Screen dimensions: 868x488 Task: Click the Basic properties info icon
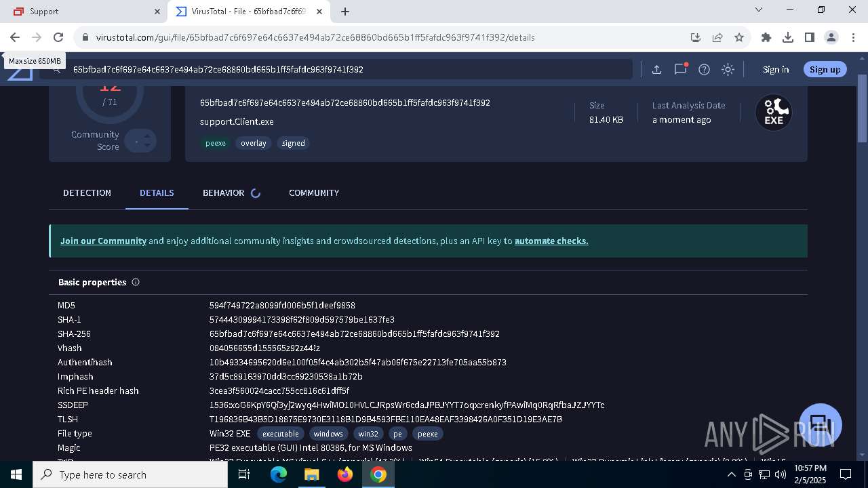[x=136, y=282]
